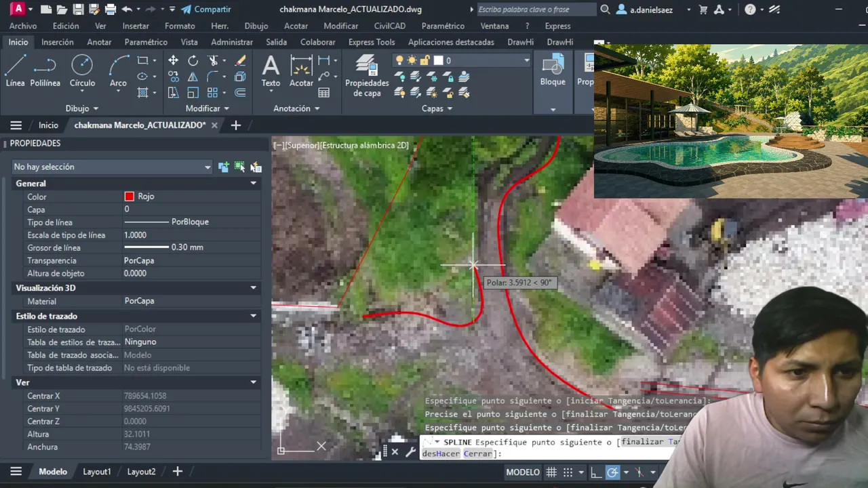Click the red Color swatch
Viewport: 868px width, 488px height.
pyautogui.click(x=130, y=197)
